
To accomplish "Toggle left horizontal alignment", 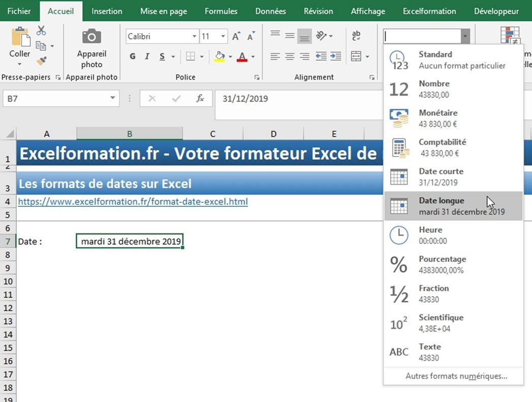I will pyautogui.click(x=275, y=56).
